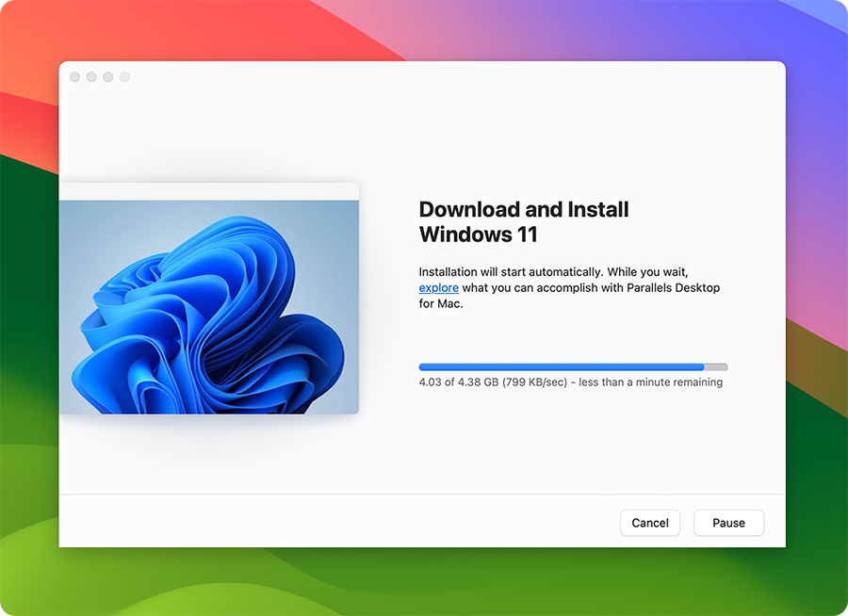This screenshot has height=616, width=848.
Task: Cancel the Windows 11 installation
Action: coord(650,523)
